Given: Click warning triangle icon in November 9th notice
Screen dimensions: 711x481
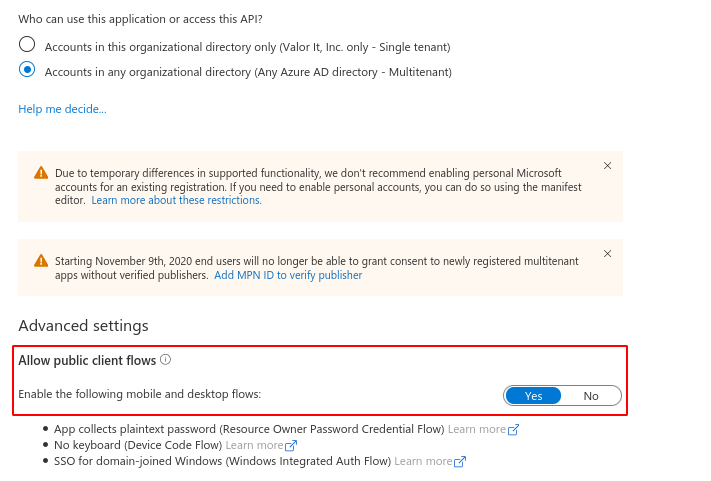Looking at the screenshot, I should pyautogui.click(x=41, y=261).
